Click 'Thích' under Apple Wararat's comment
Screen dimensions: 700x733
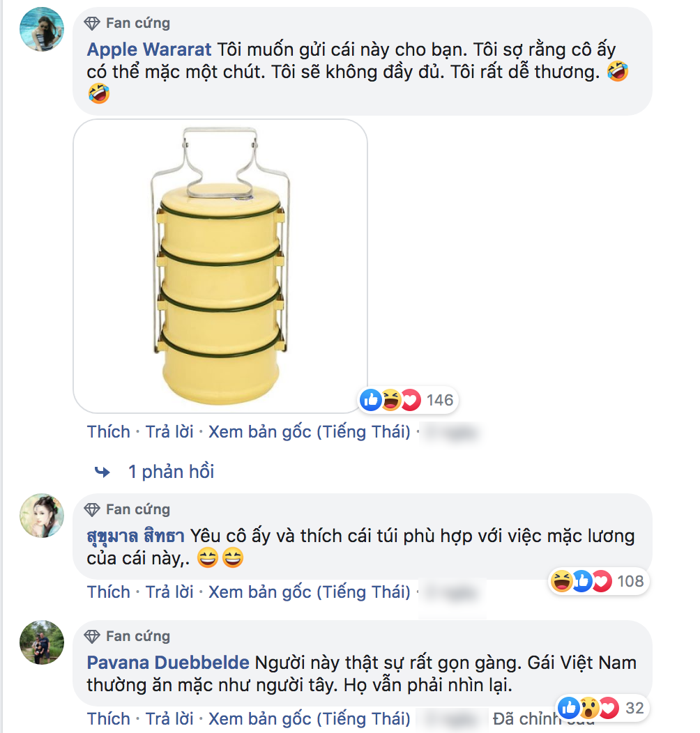point(109,432)
